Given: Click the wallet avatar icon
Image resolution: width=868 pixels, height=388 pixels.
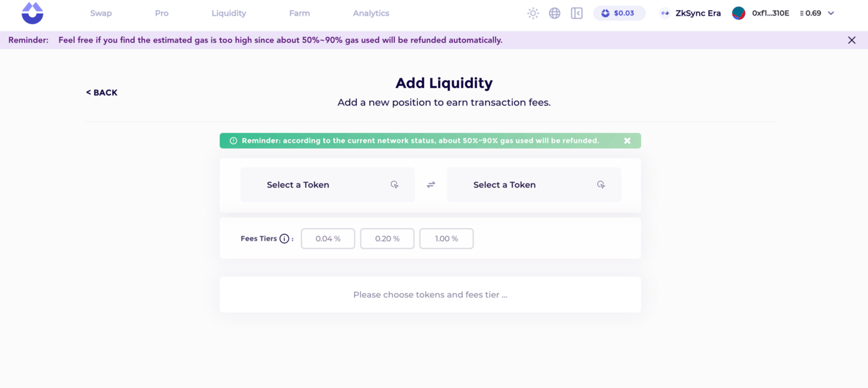Looking at the screenshot, I should 738,13.
